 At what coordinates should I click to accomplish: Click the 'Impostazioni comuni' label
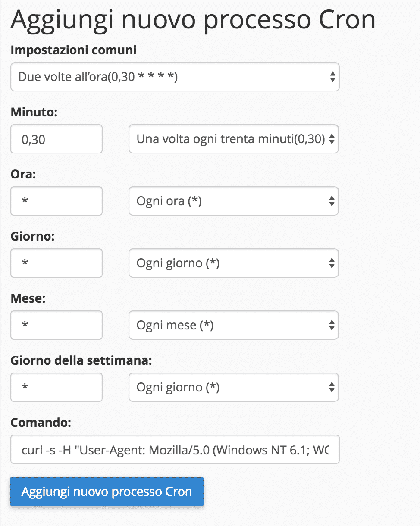point(73,50)
